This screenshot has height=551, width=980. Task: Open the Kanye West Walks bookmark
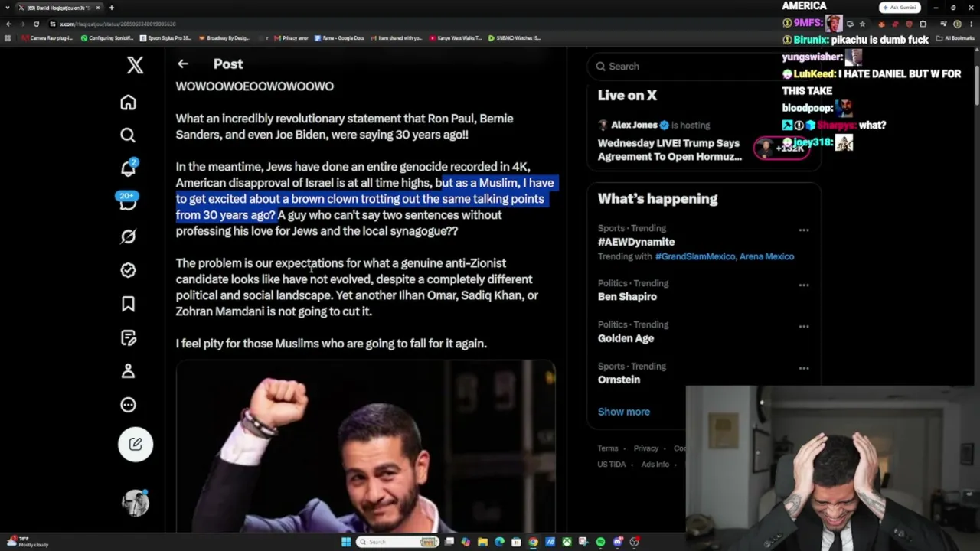click(456, 38)
